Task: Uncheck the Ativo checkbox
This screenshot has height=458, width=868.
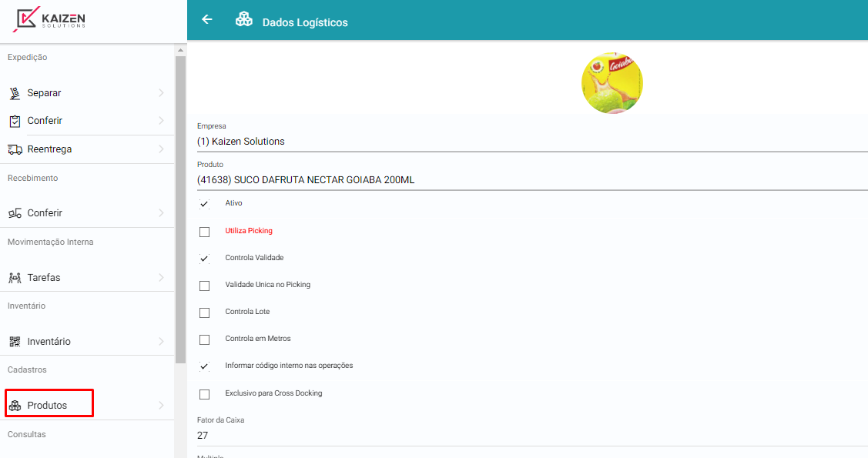Action: (x=204, y=204)
